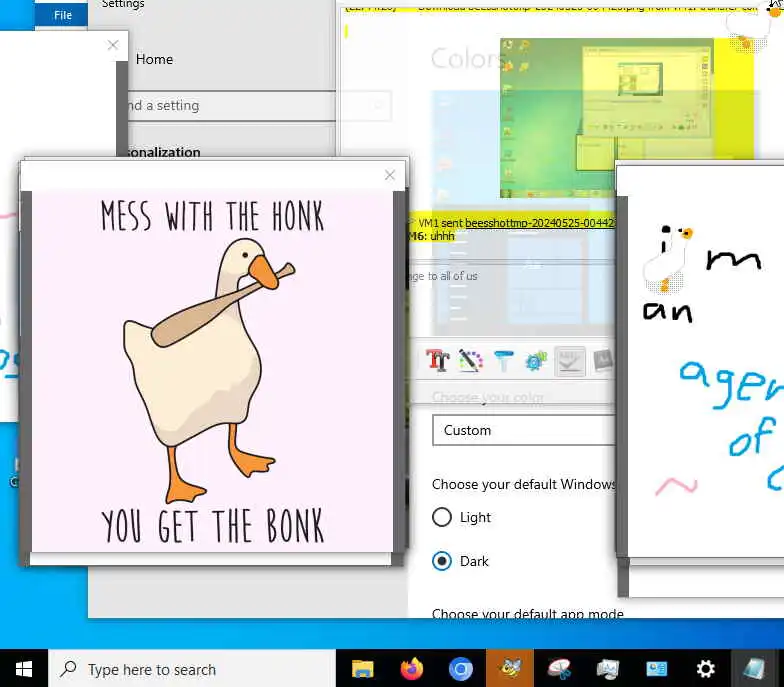784x687 pixels.
Task: Click the 'Choose your default Windows' mode label
Action: [x=524, y=484]
